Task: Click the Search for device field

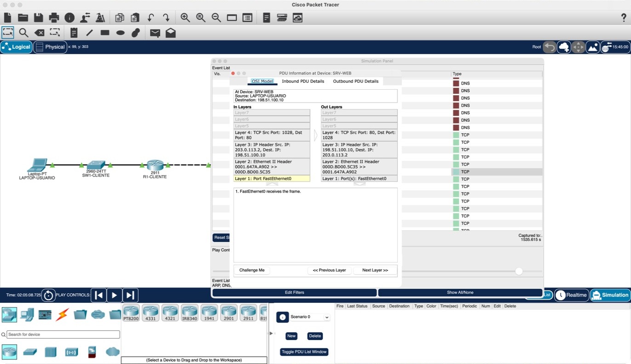Action: [63, 335]
